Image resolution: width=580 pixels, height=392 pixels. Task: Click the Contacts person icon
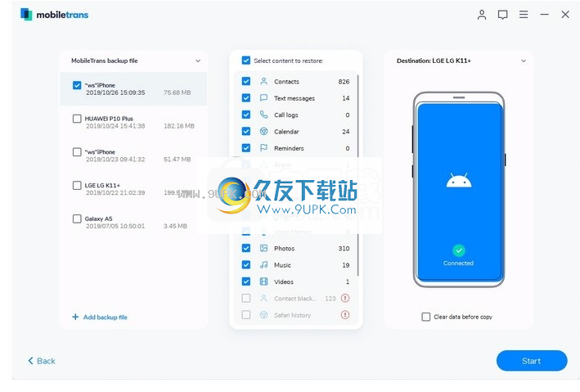263,81
